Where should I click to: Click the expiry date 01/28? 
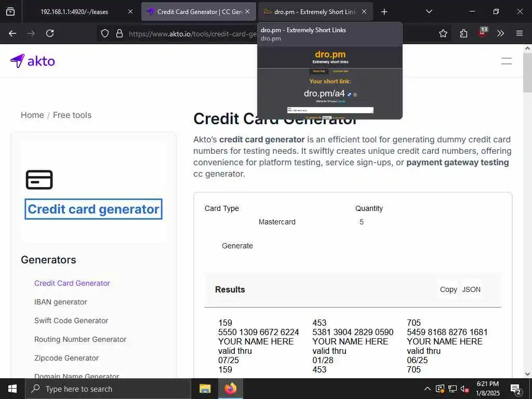point(323,360)
